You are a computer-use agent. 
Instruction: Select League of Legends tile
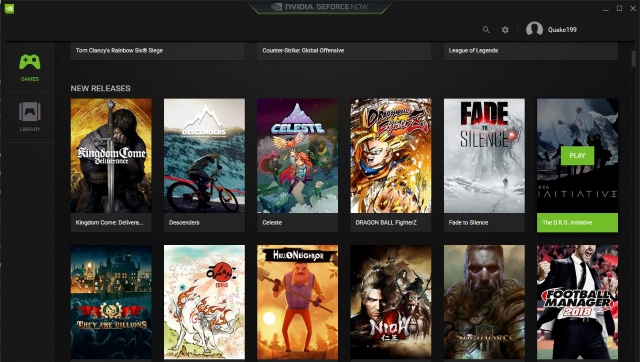(531, 51)
